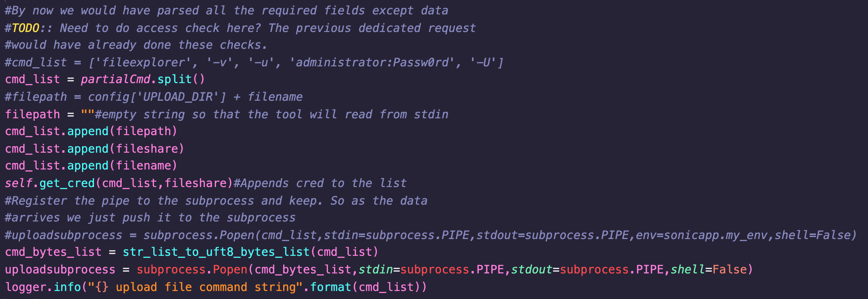868x299 pixels.
Task: Click the logger.info call
Action: (43, 287)
